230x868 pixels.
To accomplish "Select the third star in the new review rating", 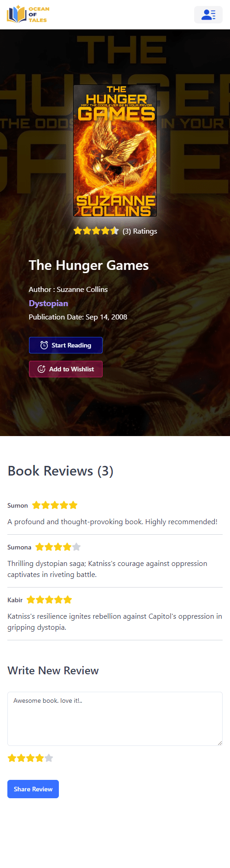I will 30,758.
